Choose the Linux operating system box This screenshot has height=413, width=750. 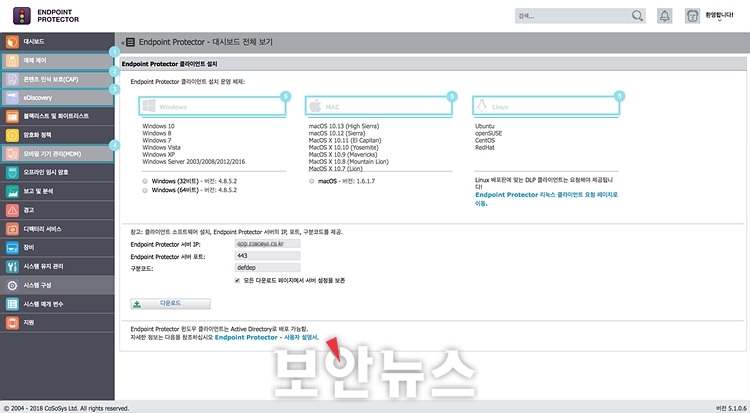tap(546, 106)
